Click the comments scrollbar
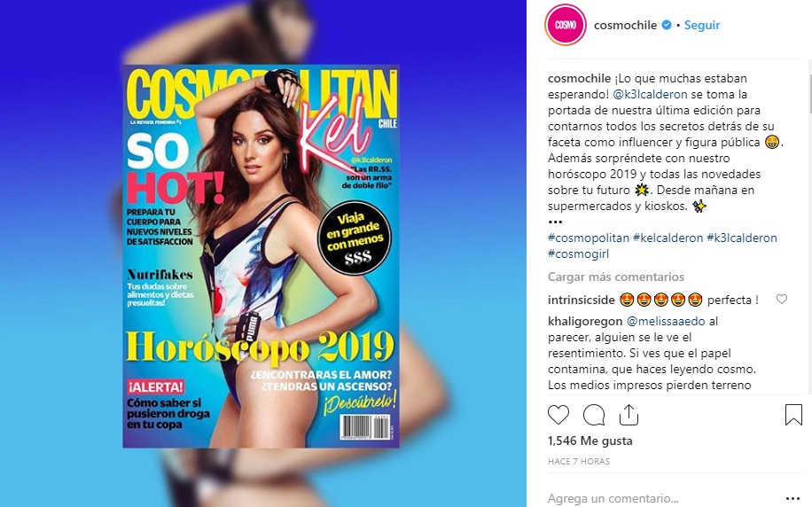The width and height of the screenshot is (812, 507). 808,233
